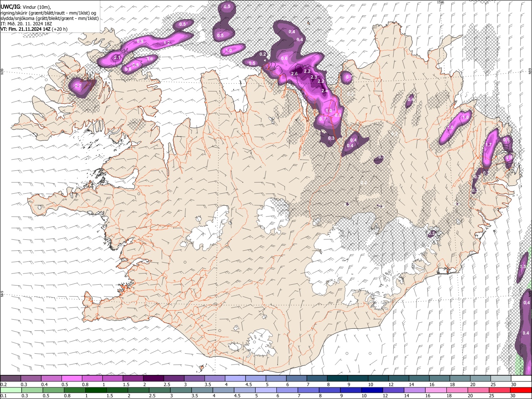Click the 1.2 precipitation value on map
This screenshot has height=399, width=532.
[x=167, y=43]
